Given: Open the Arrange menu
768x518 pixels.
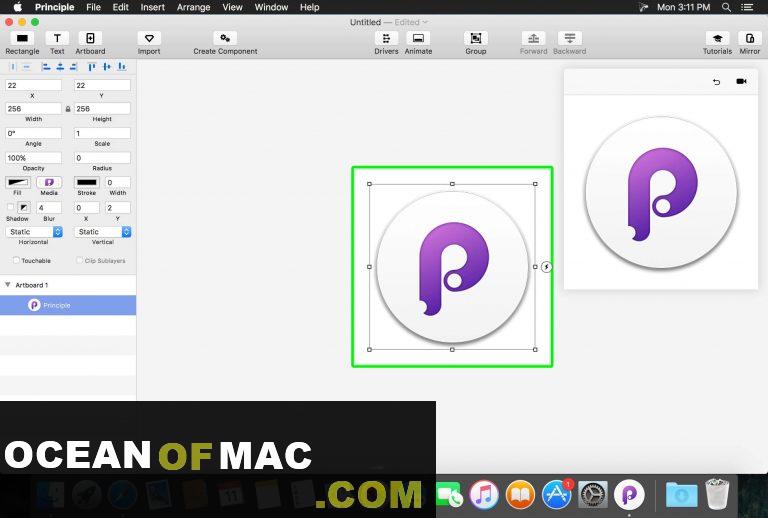Looking at the screenshot, I should click(193, 7).
